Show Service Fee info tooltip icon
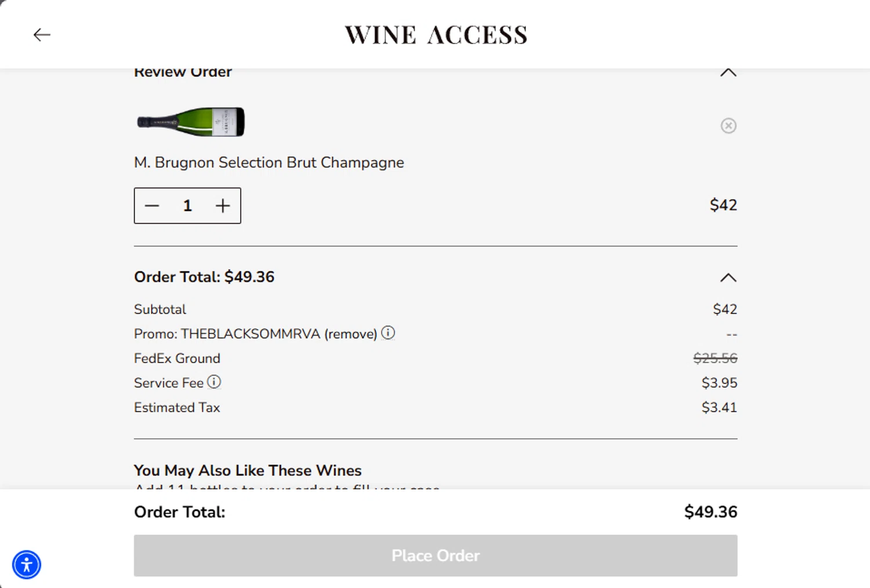Screen dimensions: 870x588 point(214,382)
